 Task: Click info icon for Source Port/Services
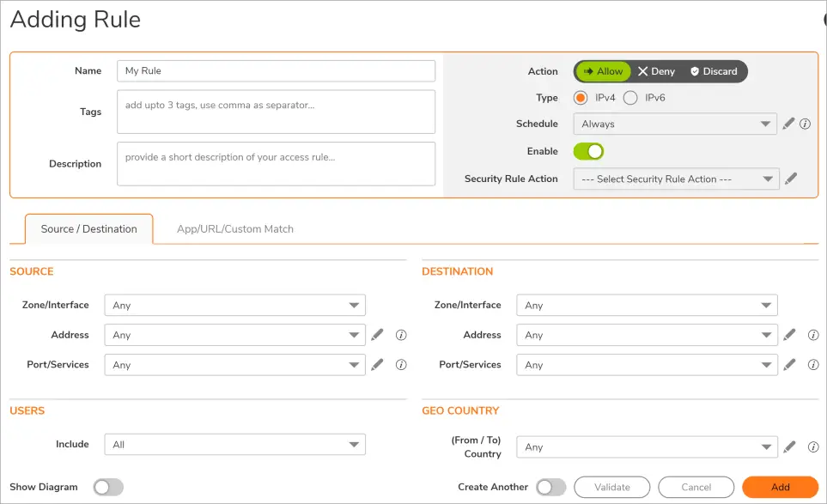(x=400, y=365)
